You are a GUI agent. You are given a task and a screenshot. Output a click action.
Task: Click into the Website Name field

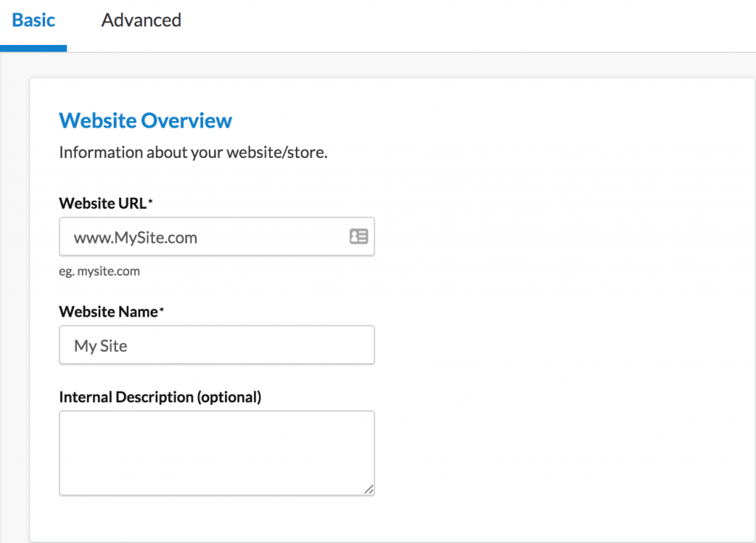(216, 345)
